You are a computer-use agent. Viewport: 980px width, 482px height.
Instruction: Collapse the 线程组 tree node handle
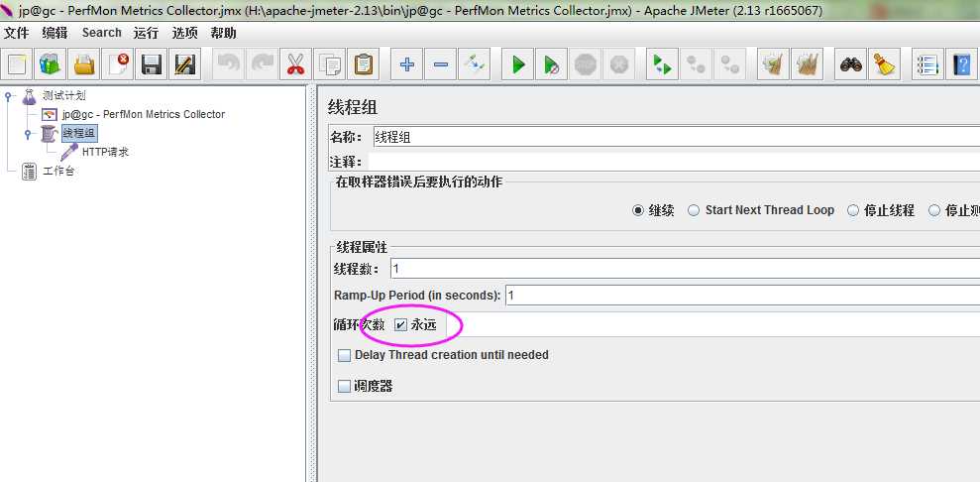28,134
